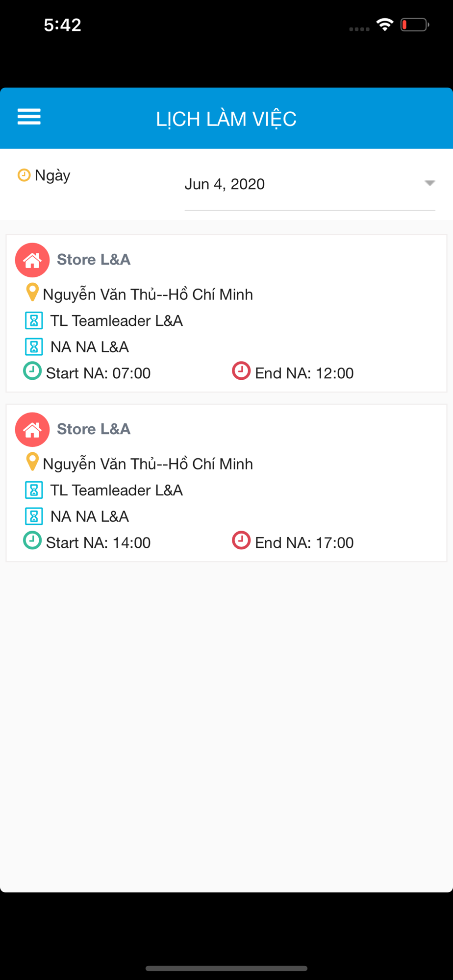Click hourglass icon beside TL Teamleader in first card
Viewport: 453px width, 980px height.
pos(34,321)
